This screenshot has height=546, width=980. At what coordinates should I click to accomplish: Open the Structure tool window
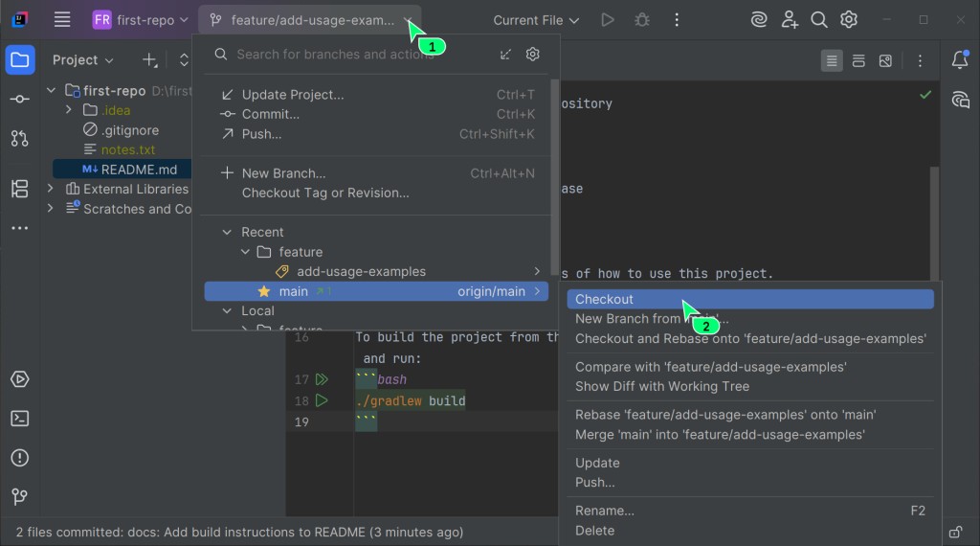(20, 189)
